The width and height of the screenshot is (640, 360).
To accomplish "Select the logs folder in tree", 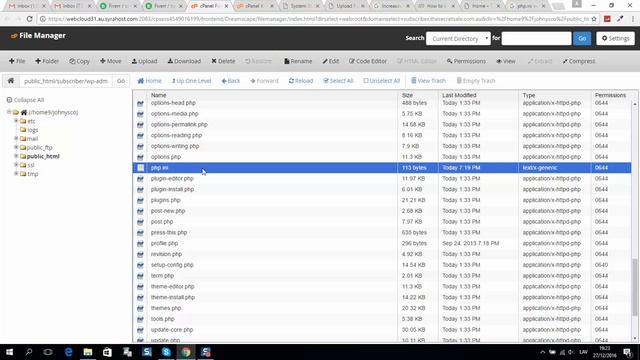I will click(33, 130).
